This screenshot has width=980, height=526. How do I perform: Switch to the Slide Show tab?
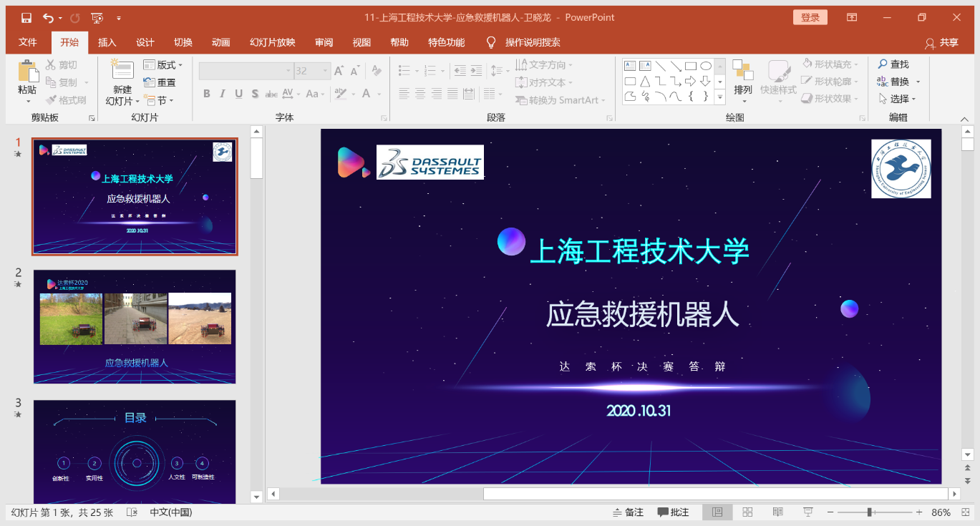pyautogui.click(x=272, y=42)
